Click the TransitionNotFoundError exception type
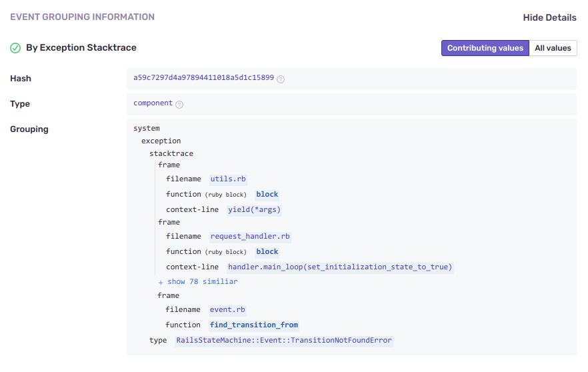The image size is (588, 372). point(284,340)
